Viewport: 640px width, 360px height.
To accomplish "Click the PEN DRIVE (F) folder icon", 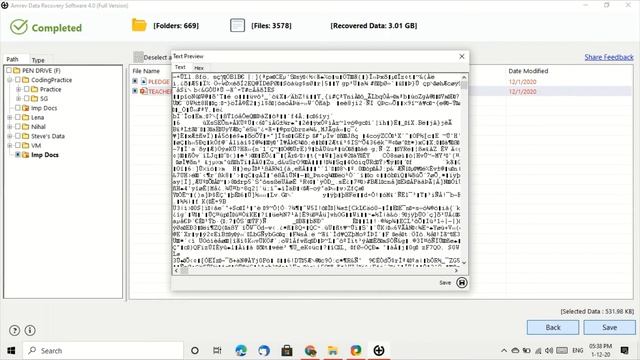I will point(17,71).
